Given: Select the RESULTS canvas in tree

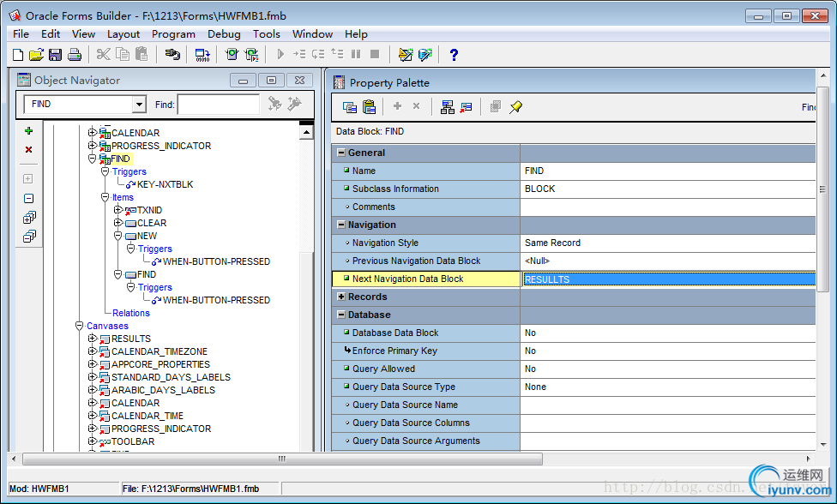Looking at the screenshot, I should [x=130, y=339].
